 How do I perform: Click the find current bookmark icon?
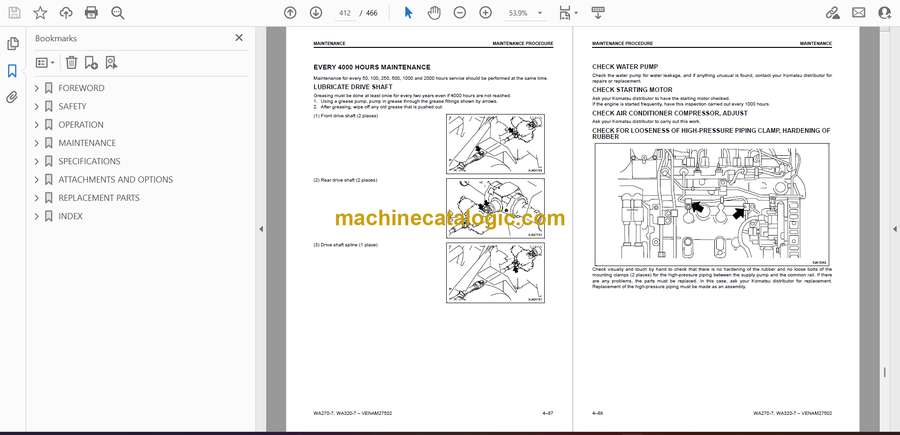(111, 63)
